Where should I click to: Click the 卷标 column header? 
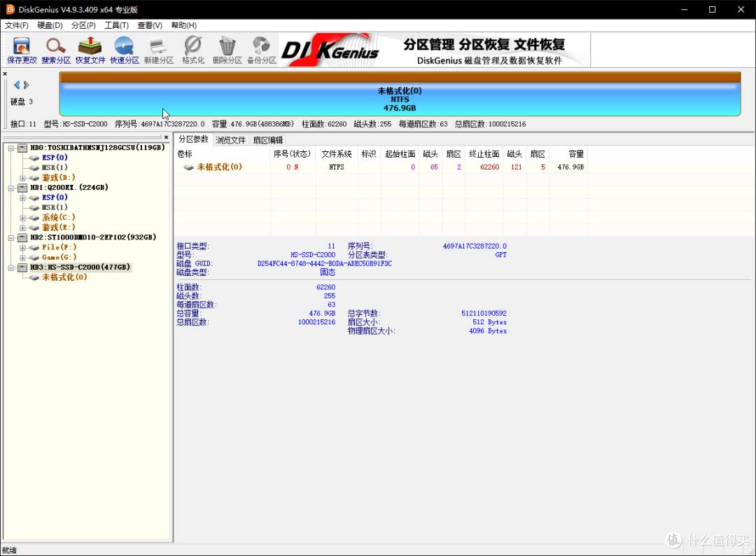(x=222, y=154)
